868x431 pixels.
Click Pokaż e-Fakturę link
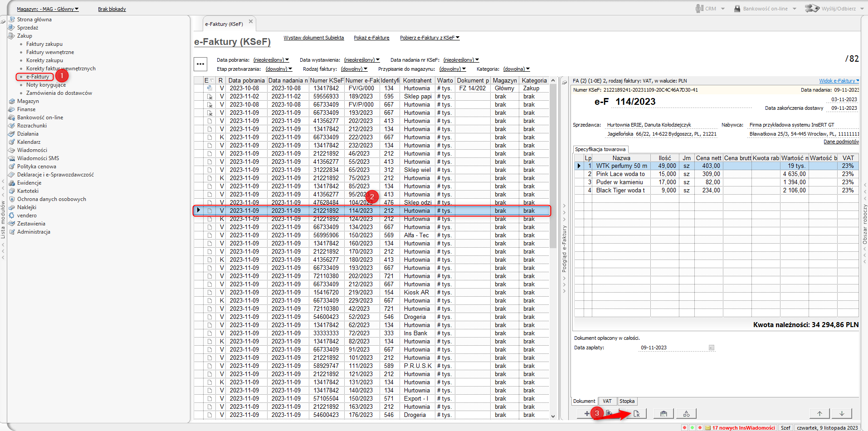coord(371,38)
